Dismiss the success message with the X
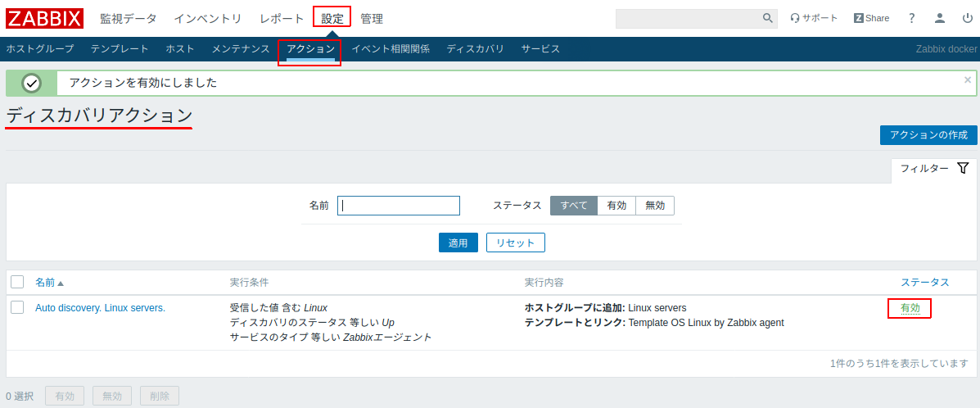This screenshot has width=980, height=408. click(968, 80)
